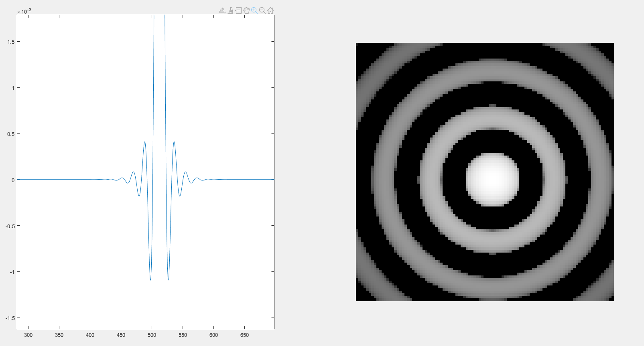644x346 pixels.
Task: Click the x-axis tick label 450
Action: click(121, 335)
